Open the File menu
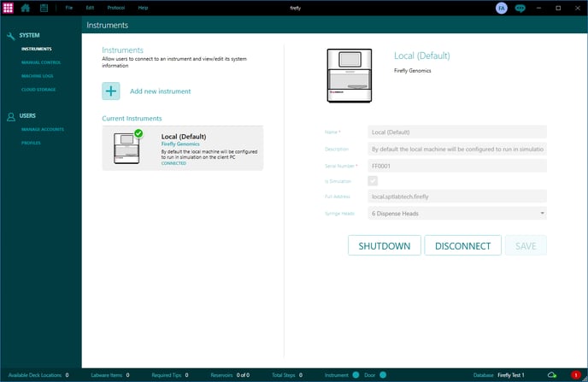This screenshot has width=588, height=382. coord(69,8)
